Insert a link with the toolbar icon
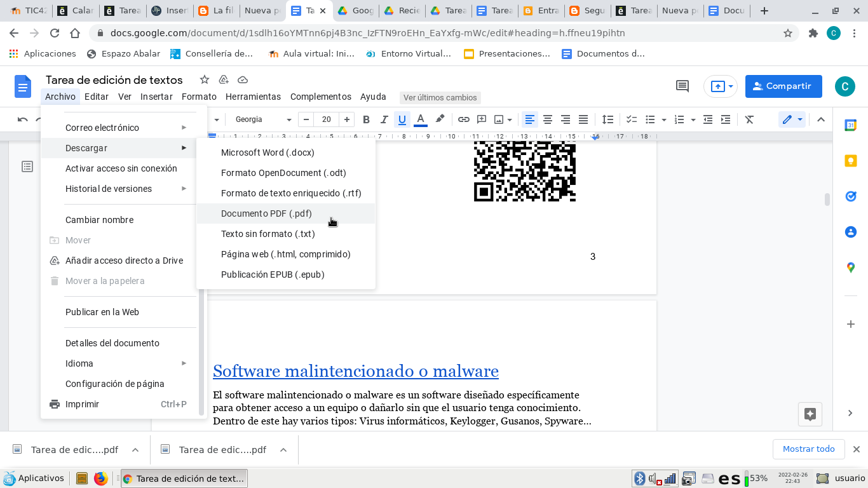This screenshot has height=488, width=868. click(x=464, y=119)
